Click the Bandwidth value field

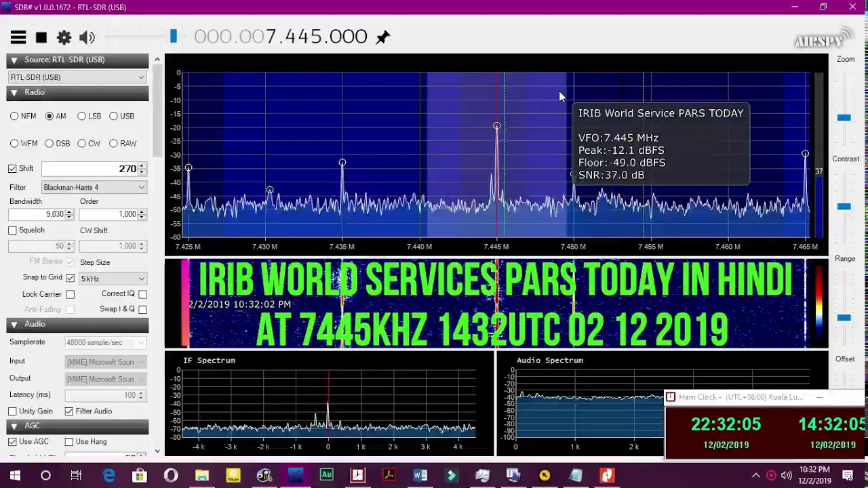37,214
